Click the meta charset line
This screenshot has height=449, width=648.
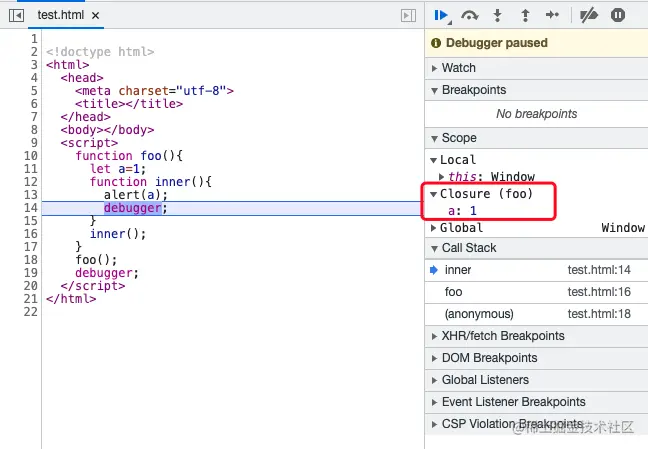click(154, 91)
